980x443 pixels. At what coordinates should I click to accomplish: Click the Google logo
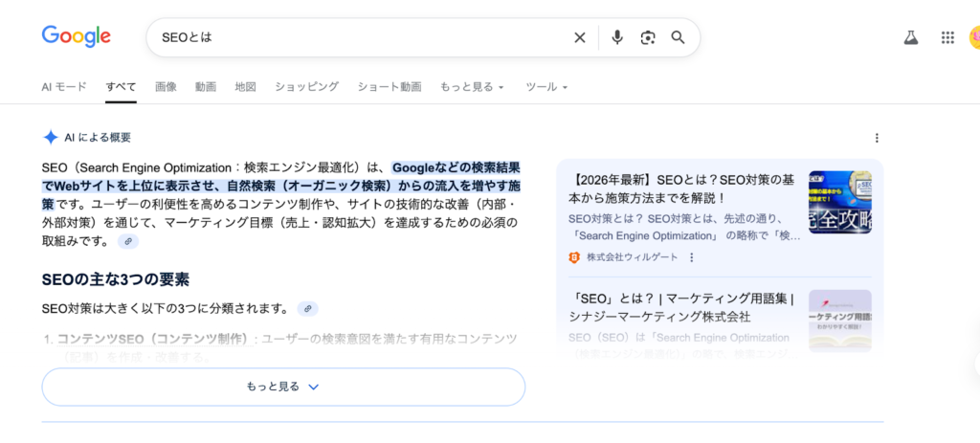(x=76, y=36)
